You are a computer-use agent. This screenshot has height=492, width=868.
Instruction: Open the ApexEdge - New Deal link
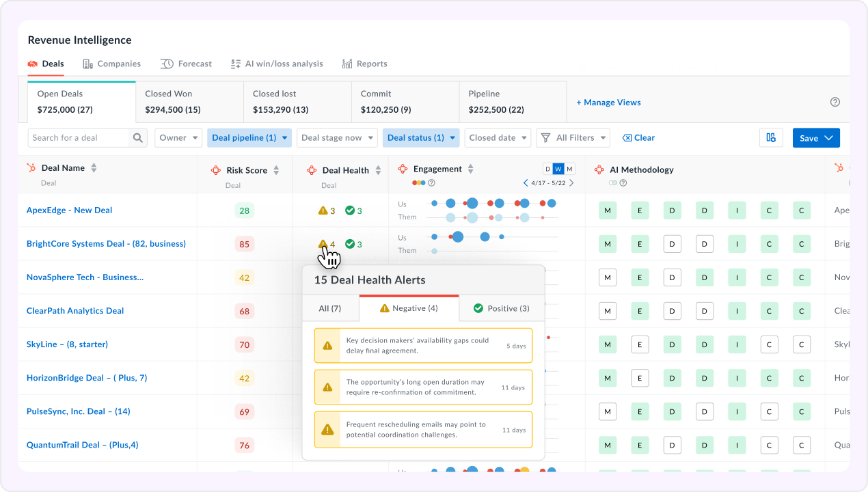click(69, 210)
